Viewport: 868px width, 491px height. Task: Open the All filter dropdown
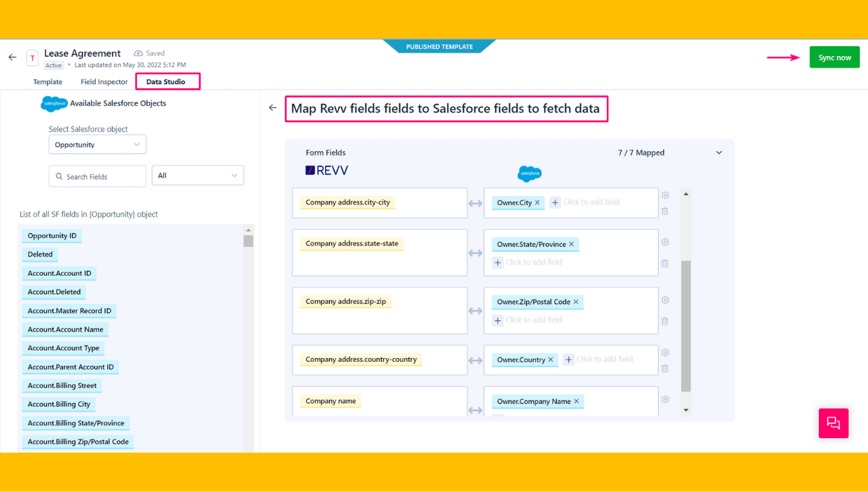pyautogui.click(x=198, y=176)
